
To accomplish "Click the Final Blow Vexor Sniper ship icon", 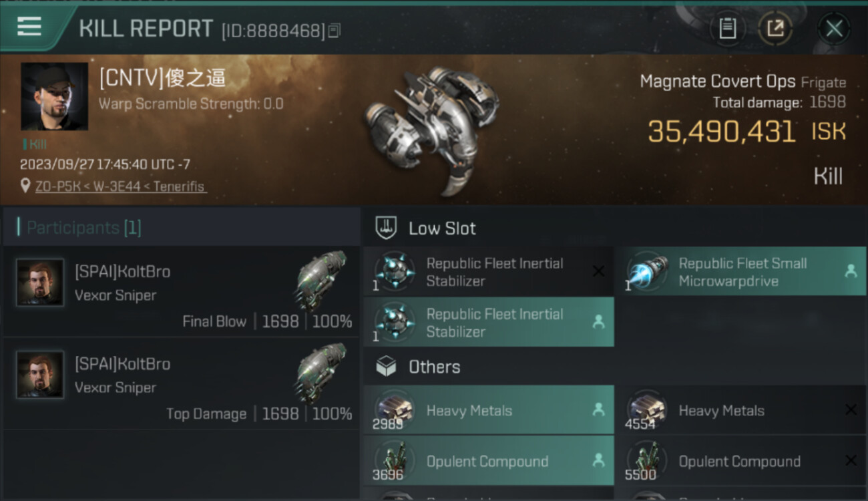I will (322, 279).
